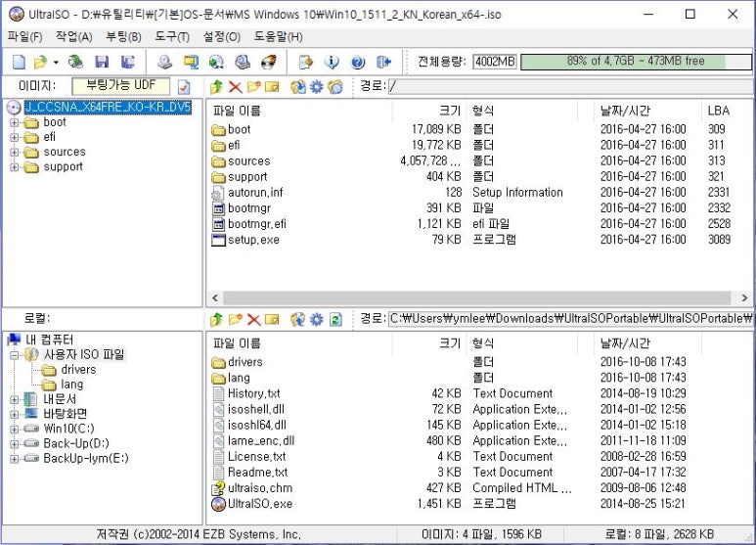756x545 pixels.
Task: Sort image files by 크기 column header
Action: click(428, 111)
